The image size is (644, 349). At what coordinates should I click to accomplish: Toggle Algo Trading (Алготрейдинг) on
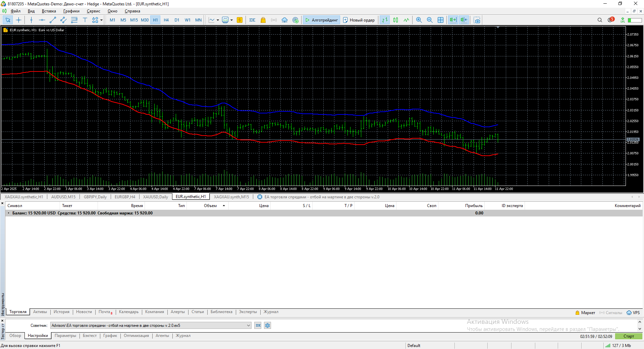point(321,20)
